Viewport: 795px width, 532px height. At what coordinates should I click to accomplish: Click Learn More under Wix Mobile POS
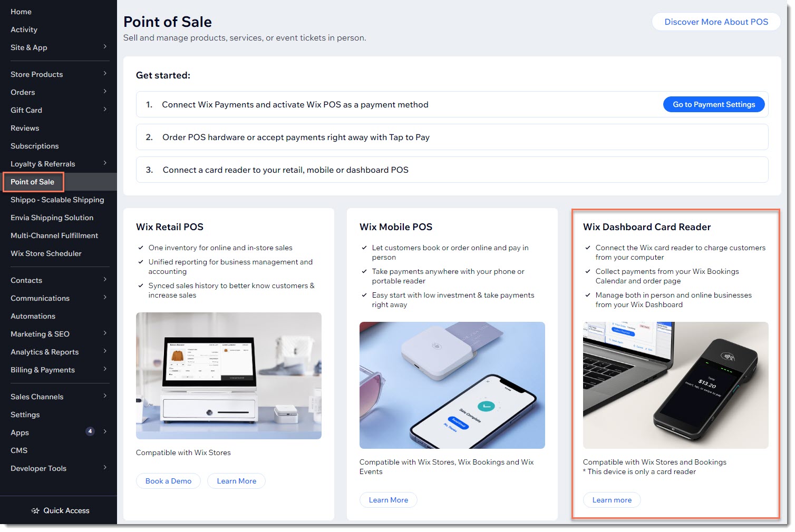(x=388, y=499)
